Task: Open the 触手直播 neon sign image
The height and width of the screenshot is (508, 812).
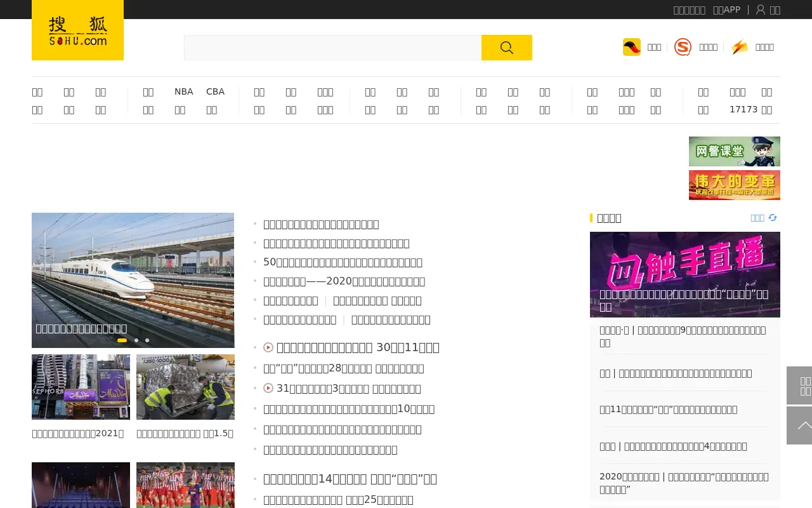Action: tap(685, 274)
